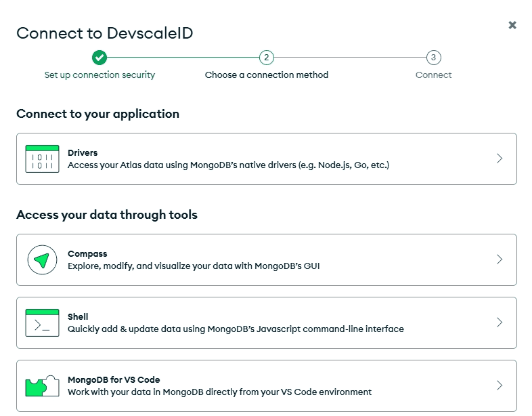The width and height of the screenshot is (532, 416).
Task: Click 'Work with your data in MongoDB directly' description
Action: pos(219,392)
